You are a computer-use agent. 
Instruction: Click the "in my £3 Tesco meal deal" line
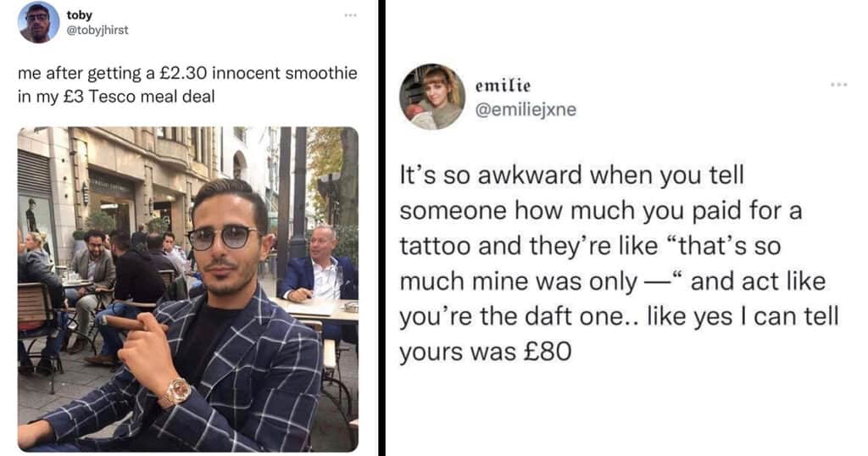tap(116, 97)
